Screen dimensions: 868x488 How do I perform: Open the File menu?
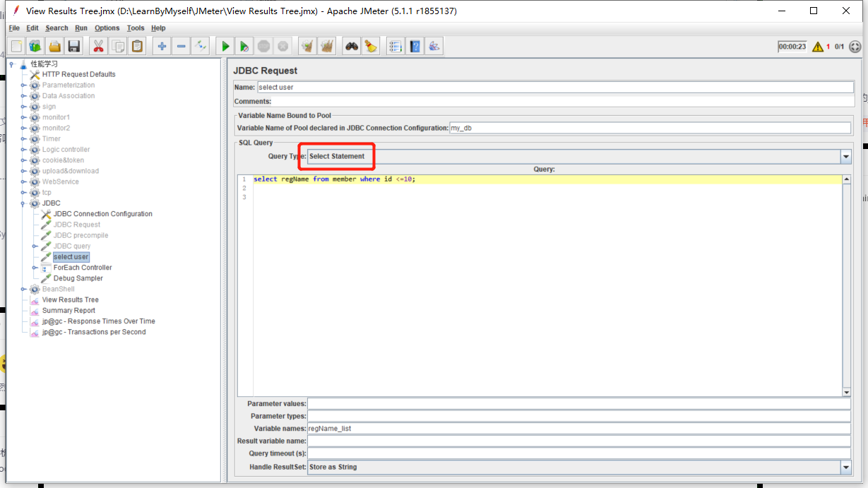tap(14, 28)
